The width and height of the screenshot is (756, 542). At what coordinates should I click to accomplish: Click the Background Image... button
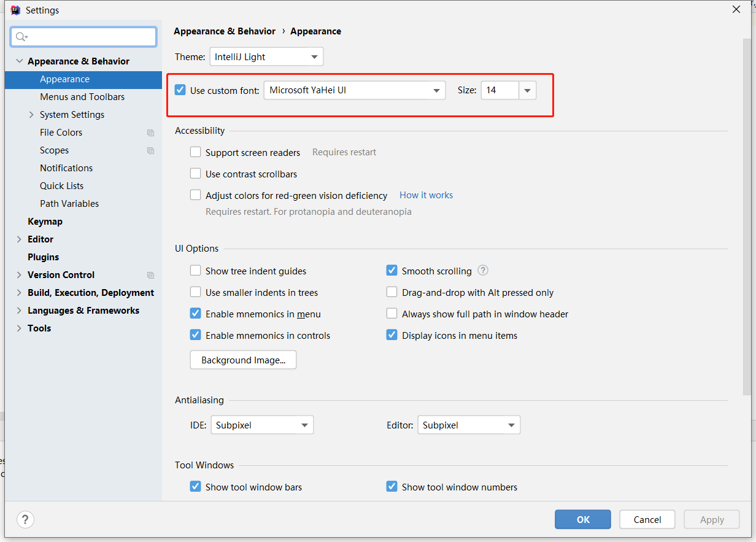click(x=244, y=360)
